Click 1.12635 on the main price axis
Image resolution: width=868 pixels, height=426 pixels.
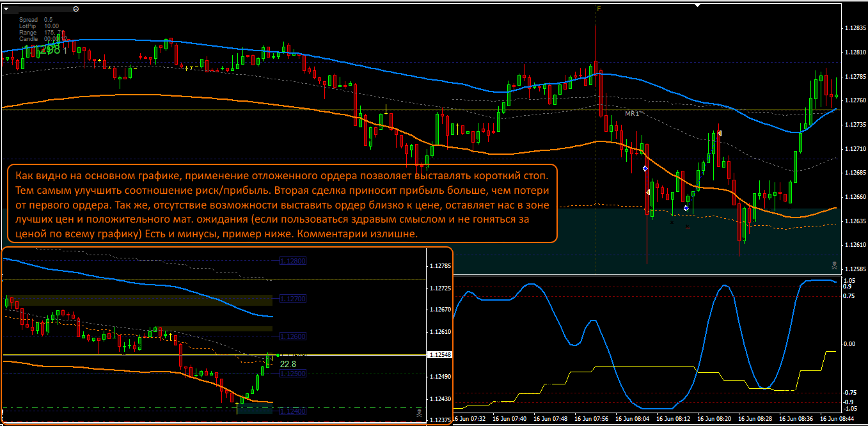coord(855,221)
